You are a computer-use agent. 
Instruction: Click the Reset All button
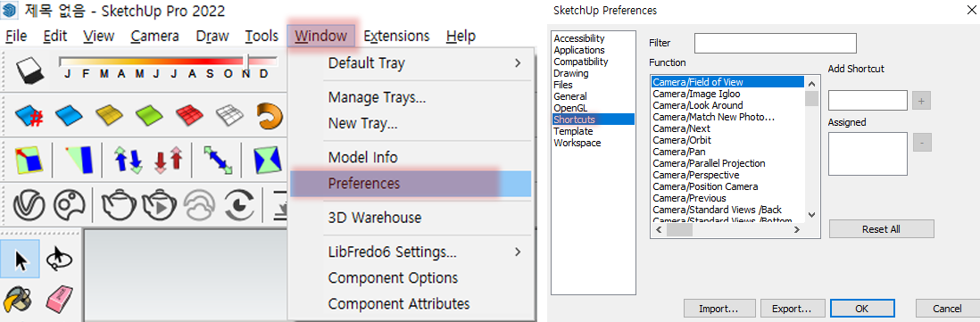tap(881, 229)
